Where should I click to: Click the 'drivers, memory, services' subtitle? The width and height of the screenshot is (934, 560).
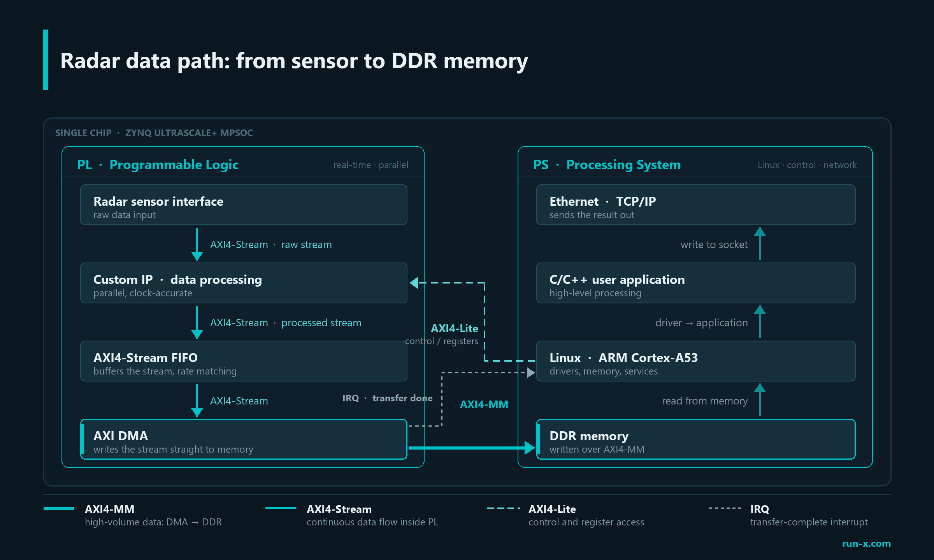(604, 371)
